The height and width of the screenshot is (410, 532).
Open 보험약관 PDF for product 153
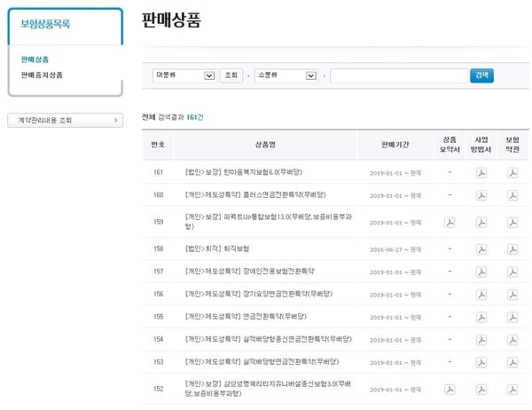point(512,362)
